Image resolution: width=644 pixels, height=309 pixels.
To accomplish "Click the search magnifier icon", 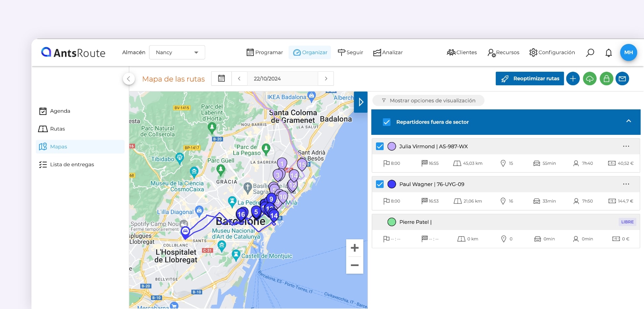I will 590,53.
